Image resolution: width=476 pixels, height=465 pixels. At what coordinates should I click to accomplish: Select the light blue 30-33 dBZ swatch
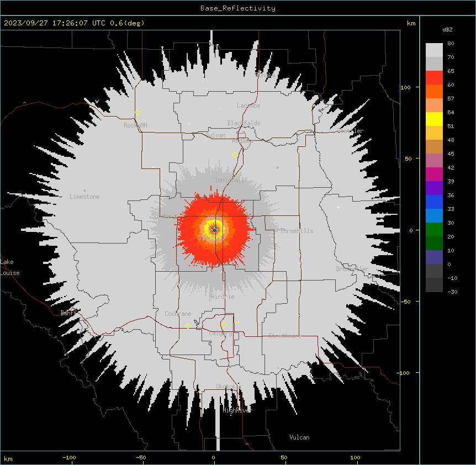pos(434,216)
